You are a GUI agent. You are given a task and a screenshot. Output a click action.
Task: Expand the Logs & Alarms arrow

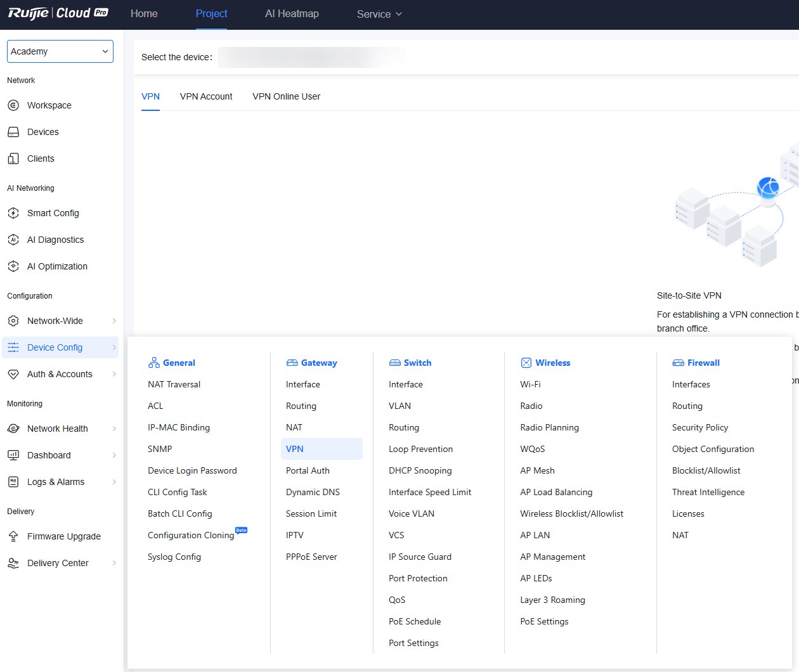[114, 482]
